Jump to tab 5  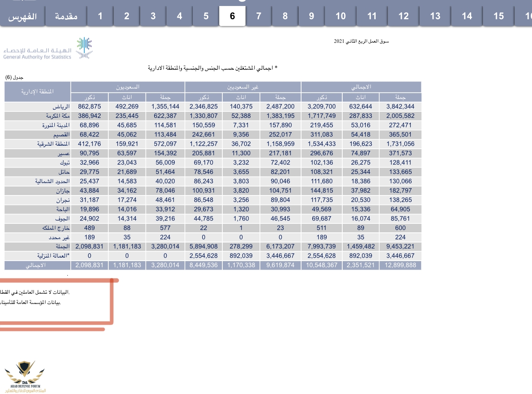[206, 16]
